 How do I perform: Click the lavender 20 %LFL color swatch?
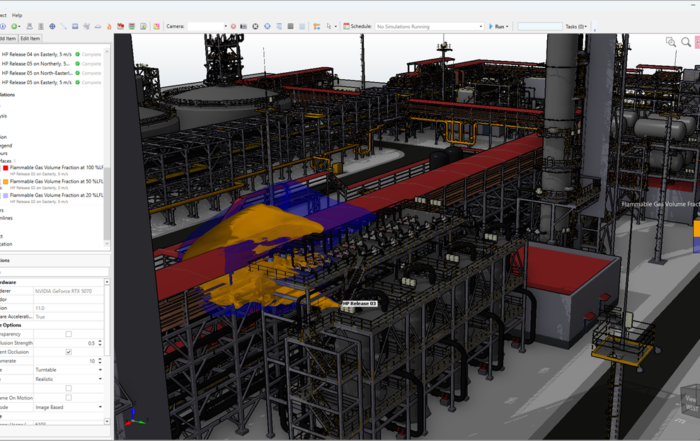(5, 196)
